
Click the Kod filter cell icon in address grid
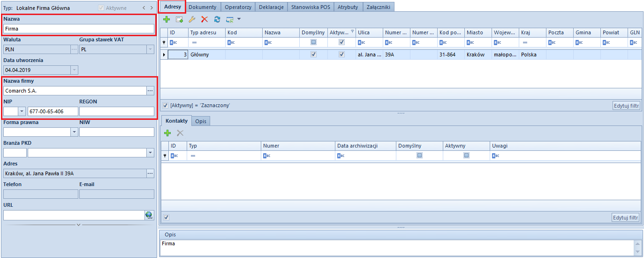tap(231, 42)
